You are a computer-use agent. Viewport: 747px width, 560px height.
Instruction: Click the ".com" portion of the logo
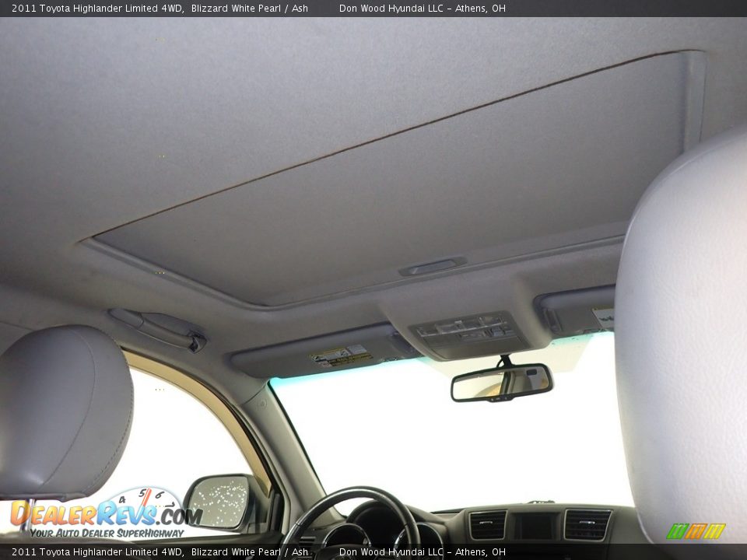[x=173, y=515]
